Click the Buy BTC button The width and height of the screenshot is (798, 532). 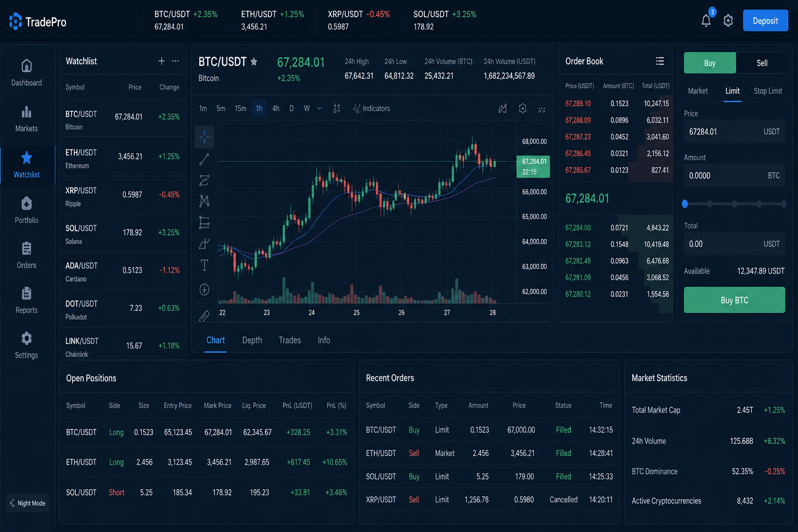click(734, 300)
